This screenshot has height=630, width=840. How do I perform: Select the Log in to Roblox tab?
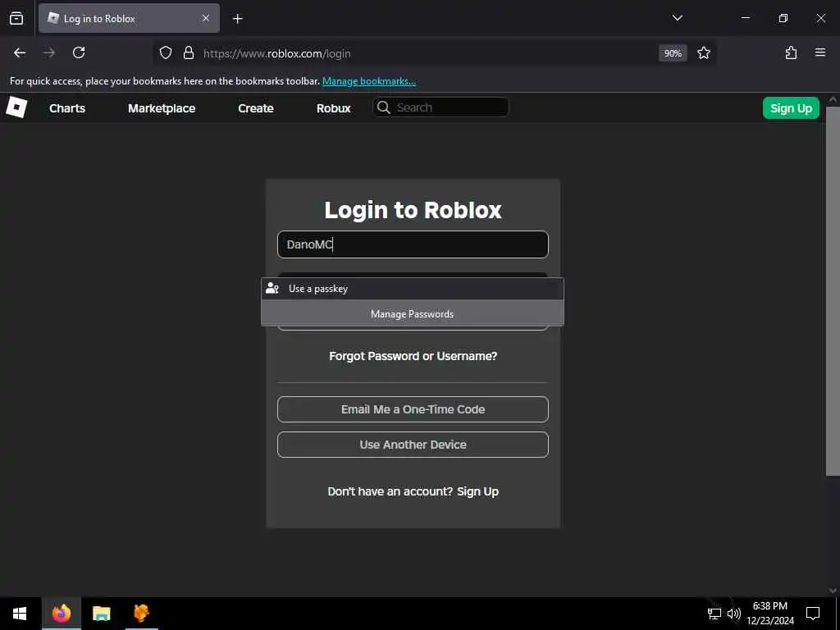(129, 18)
